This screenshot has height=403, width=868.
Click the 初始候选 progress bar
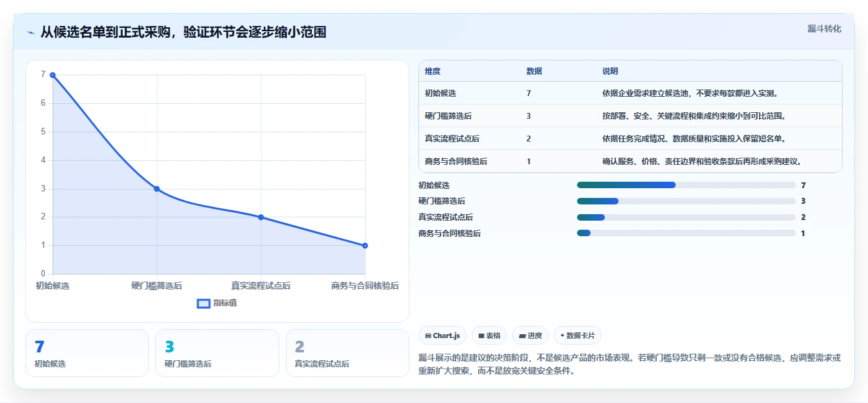pos(686,186)
